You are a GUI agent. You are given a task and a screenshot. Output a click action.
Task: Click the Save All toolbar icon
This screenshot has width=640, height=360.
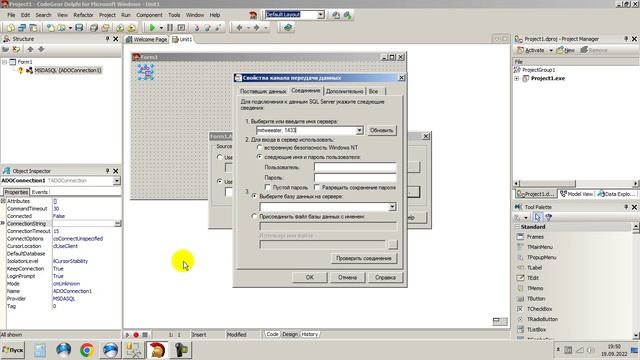coord(93,28)
